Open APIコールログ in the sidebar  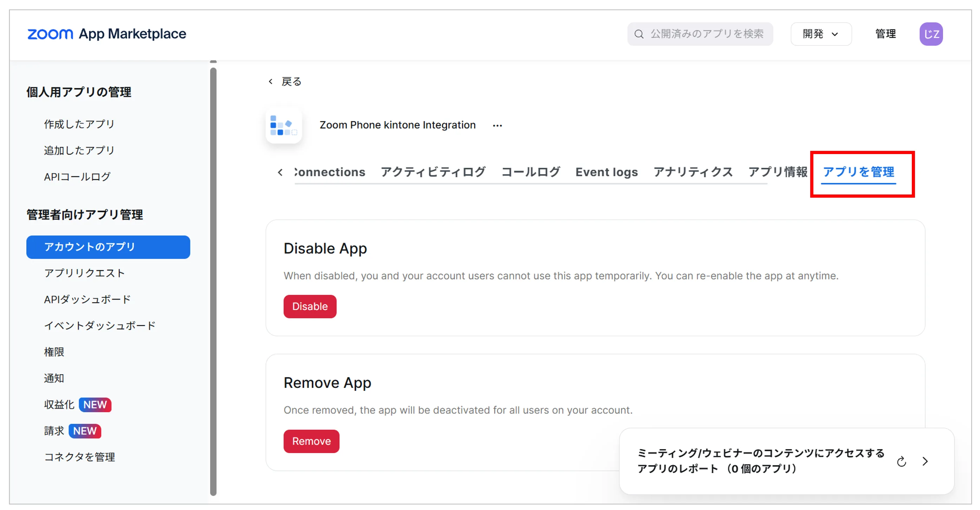click(x=77, y=177)
